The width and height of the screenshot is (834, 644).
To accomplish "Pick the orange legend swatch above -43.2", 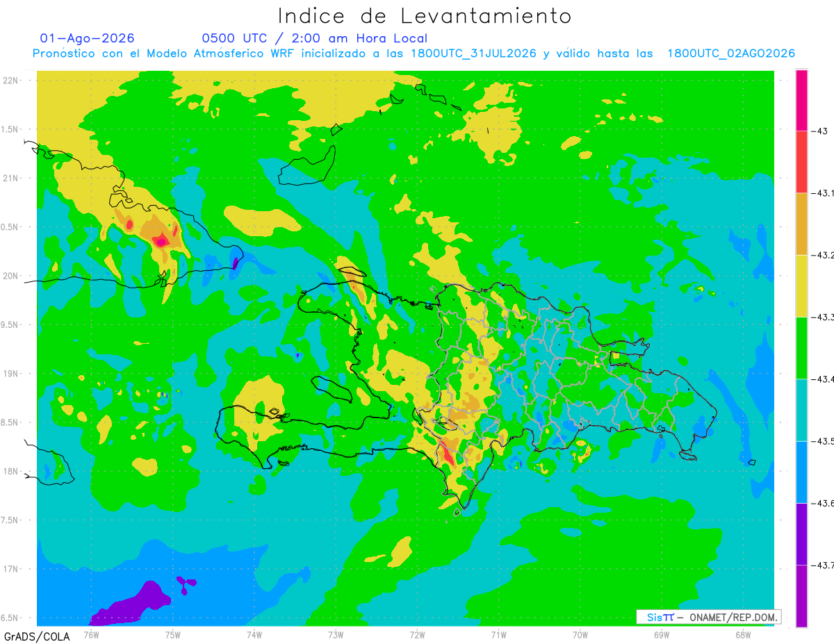I will [801, 224].
